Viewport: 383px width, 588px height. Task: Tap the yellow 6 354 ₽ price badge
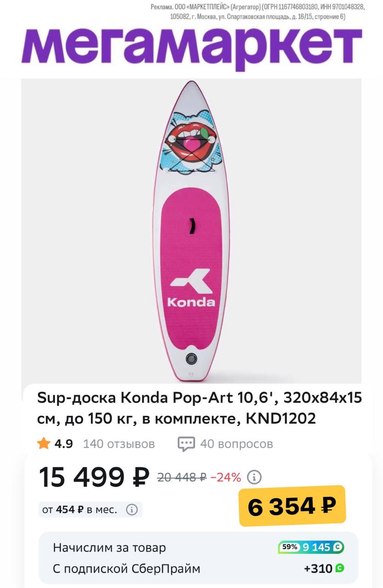(292, 506)
